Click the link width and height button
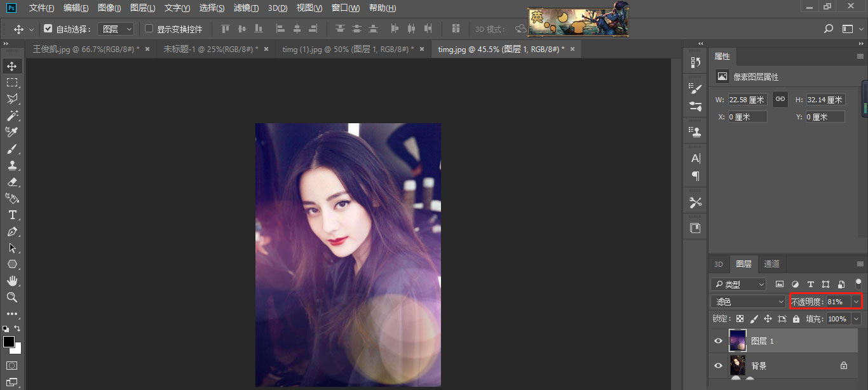This screenshot has width=868, height=390. pos(780,99)
